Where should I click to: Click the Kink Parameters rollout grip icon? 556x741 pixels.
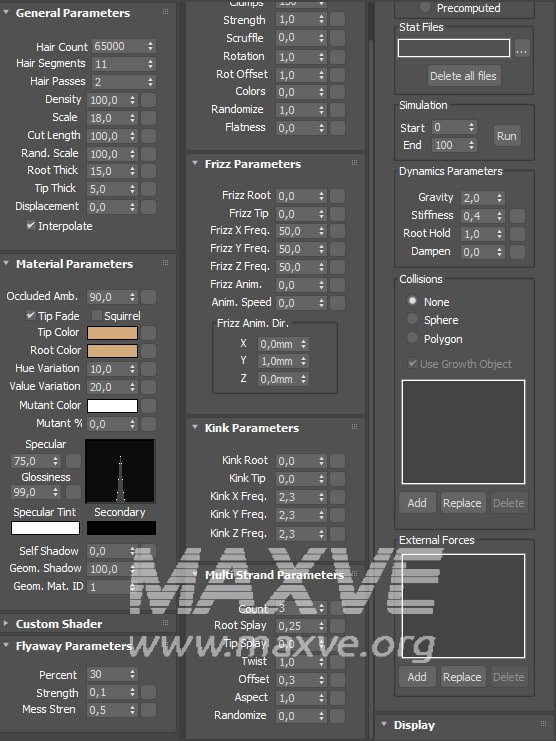[x=354, y=427]
